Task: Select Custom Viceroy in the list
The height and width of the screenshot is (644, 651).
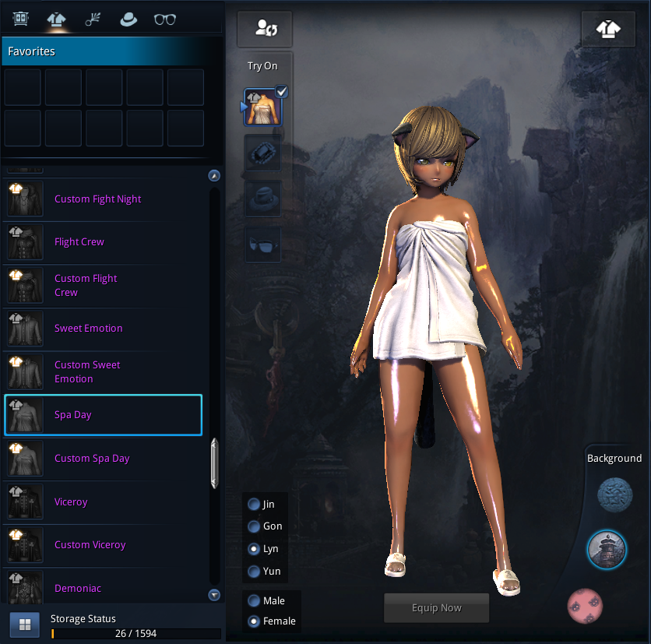Action: point(103,545)
